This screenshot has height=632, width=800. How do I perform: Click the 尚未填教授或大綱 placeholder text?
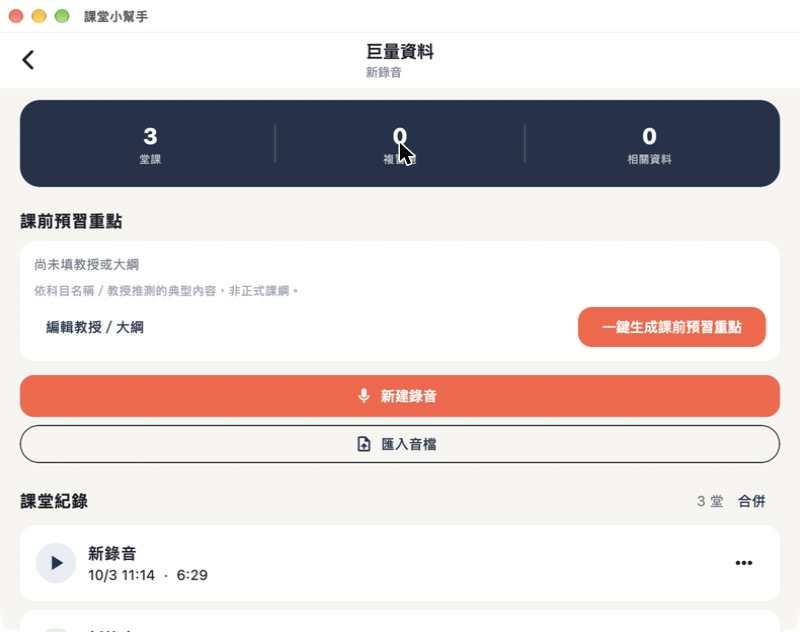(x=87, y=264)
